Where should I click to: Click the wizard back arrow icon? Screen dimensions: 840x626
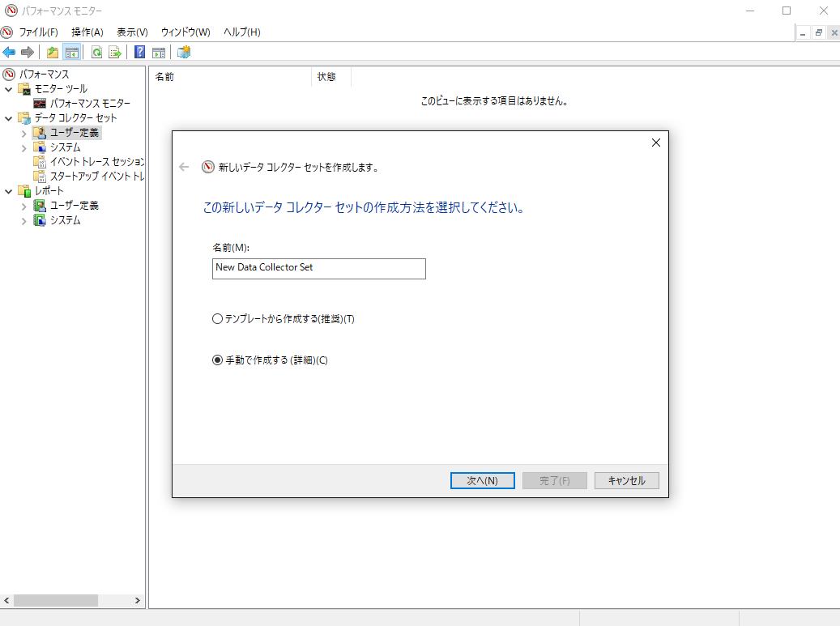click(185, 167)
